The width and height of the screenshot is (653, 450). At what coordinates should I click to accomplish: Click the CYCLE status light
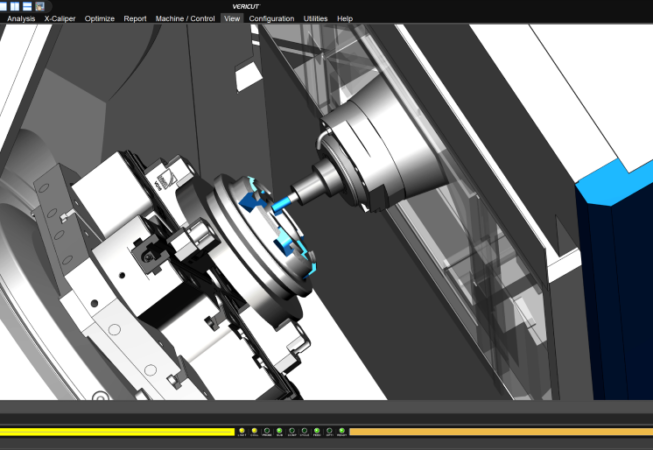[x=304, y=431]
